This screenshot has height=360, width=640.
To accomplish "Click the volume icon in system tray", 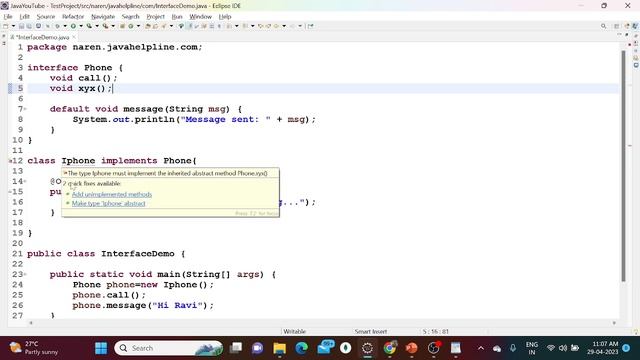I will point(563,348).
